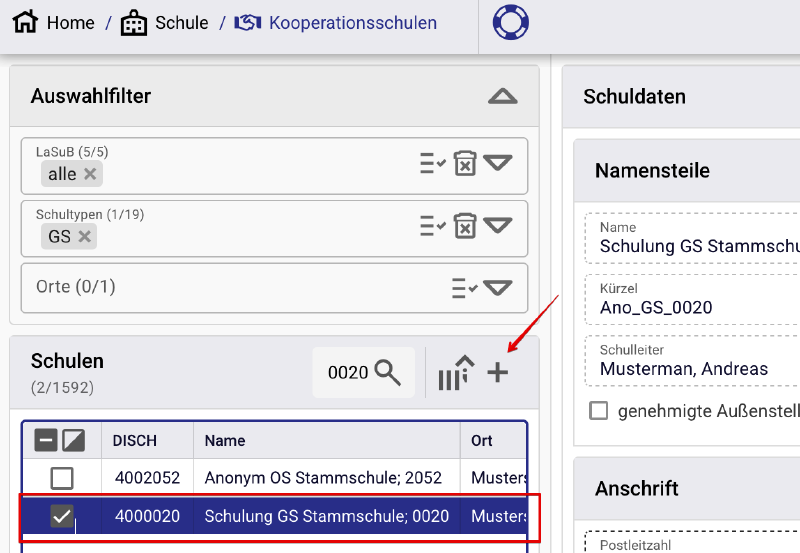Check the box for Anonym OS Stammschule row
Image resolution: width=800 pixels, height=553 pixels.
[62, 477]
